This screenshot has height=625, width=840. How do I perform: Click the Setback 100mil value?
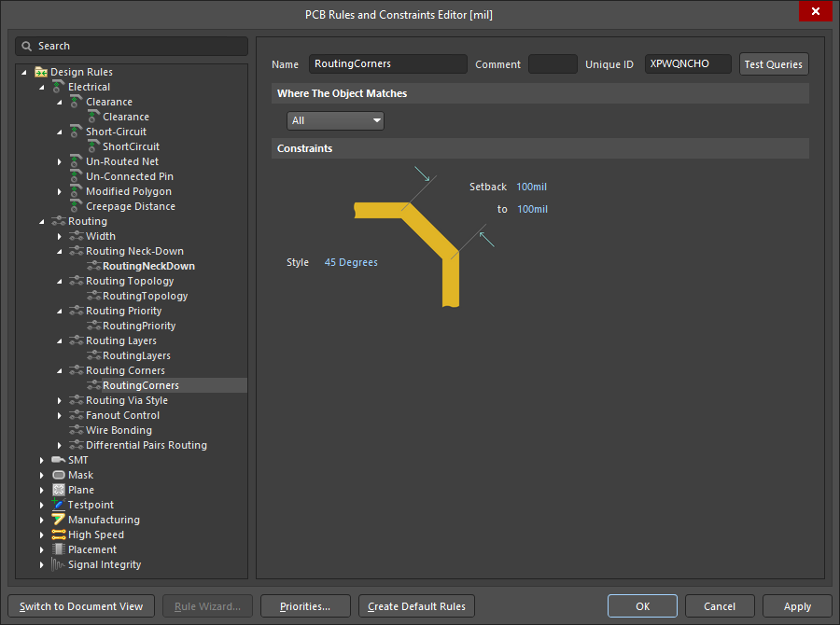(531, 187)
